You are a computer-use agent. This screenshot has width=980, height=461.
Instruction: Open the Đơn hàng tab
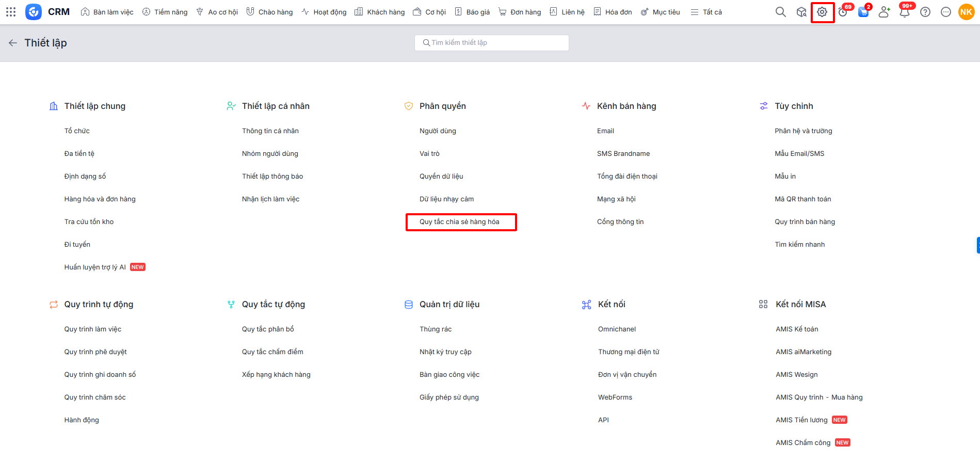tap(520, 12)
